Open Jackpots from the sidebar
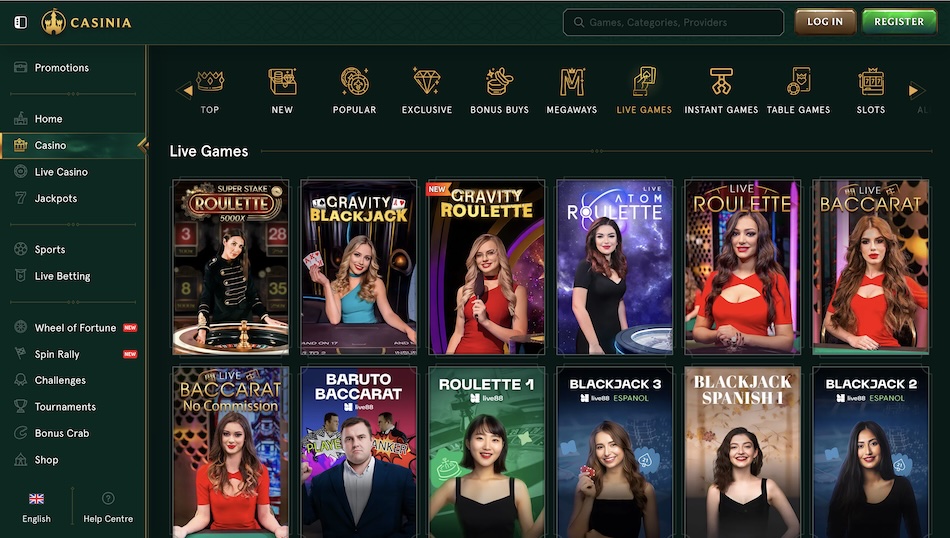 [x=55, y=198]
